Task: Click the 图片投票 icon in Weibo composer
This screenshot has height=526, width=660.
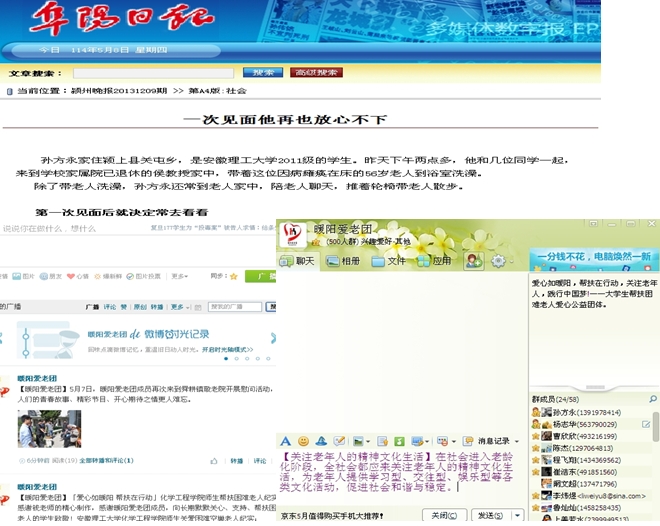Action: point(144,275)
